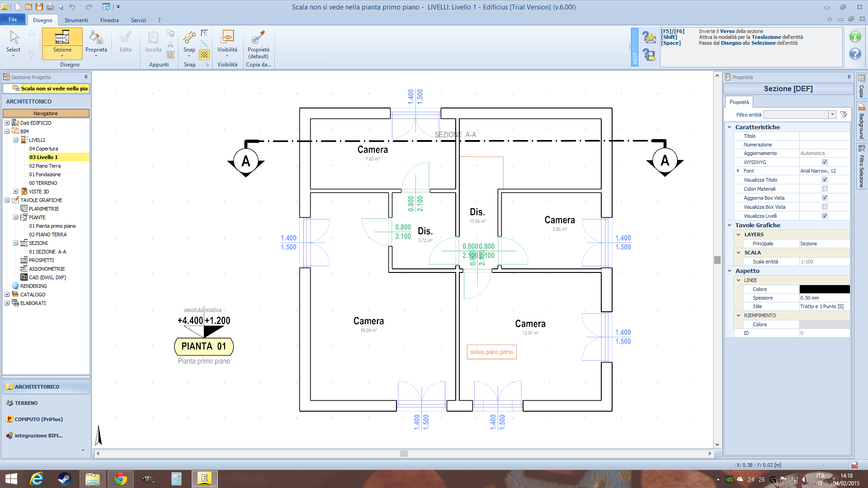
Task: Click the Select arrow tool
Action: (x=14, y=38)
